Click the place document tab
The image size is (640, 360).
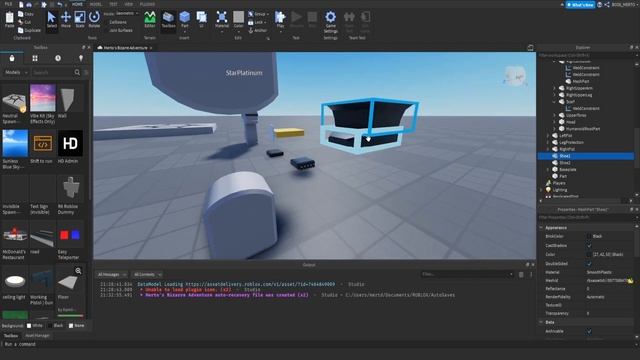124,48
